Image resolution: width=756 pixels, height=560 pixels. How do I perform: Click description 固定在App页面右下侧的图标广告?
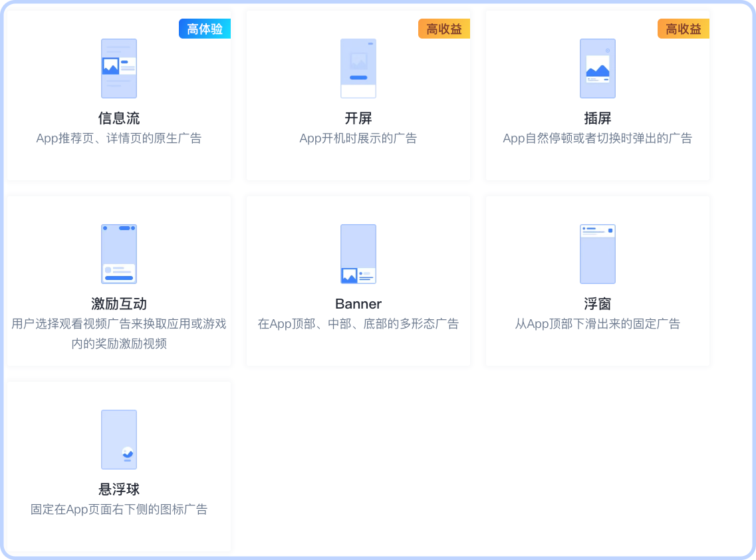point(119,509)
